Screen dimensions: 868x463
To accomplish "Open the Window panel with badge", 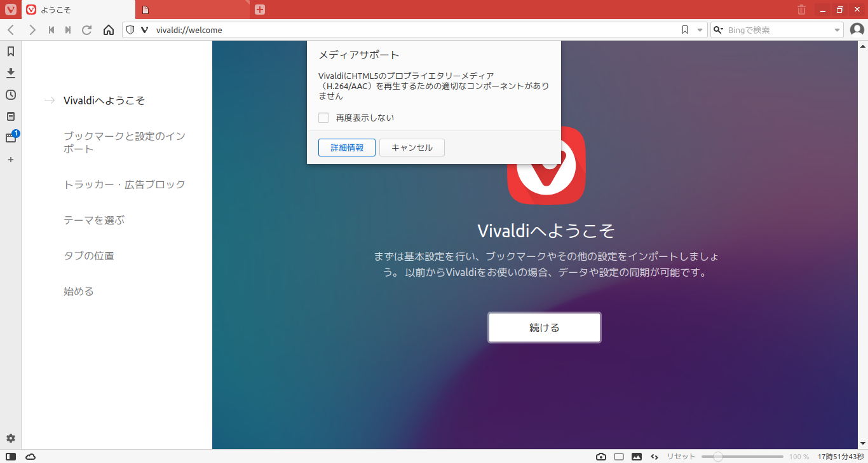I will coord(11,137).
